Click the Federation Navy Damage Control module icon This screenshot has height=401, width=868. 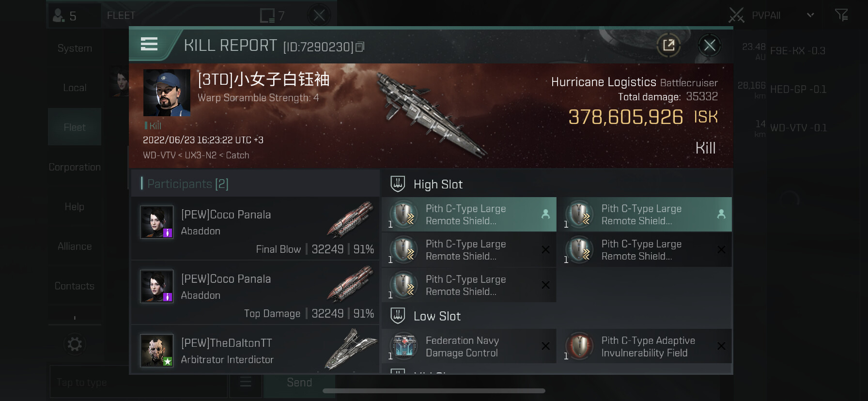tap(404, 347)
